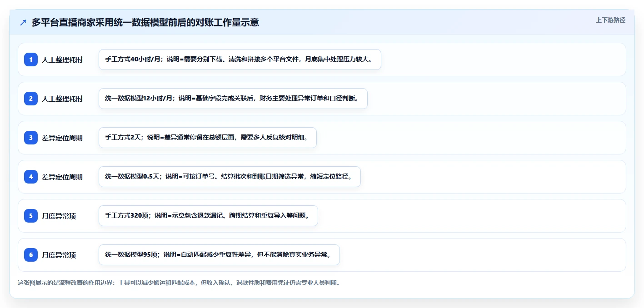Viewport: 644px width, 308px height.
Task: Click the title 多平台直播商家采用统一数据模型前后的对账工作量示意
Action: click(145, 22)
